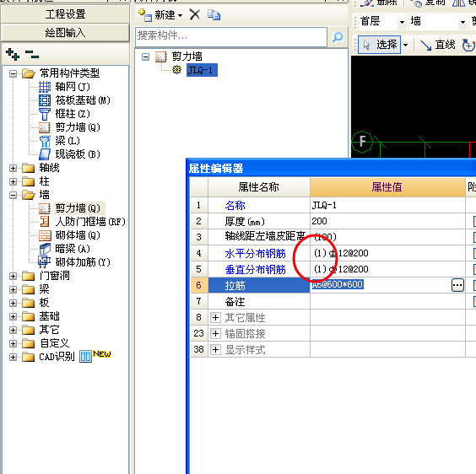The image size is (476, 474).
Task: Expand the 梁 folder
Action: (x=13, y=289)
